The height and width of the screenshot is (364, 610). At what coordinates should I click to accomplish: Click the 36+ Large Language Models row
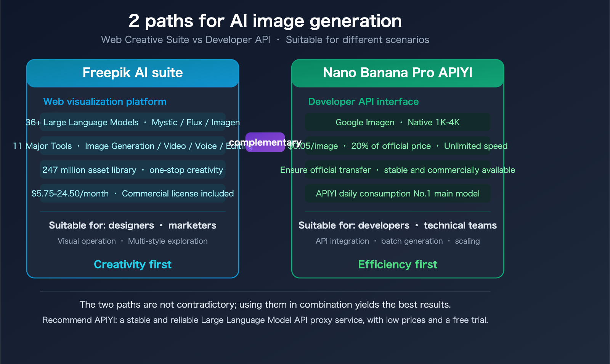(x=132, y=122)
